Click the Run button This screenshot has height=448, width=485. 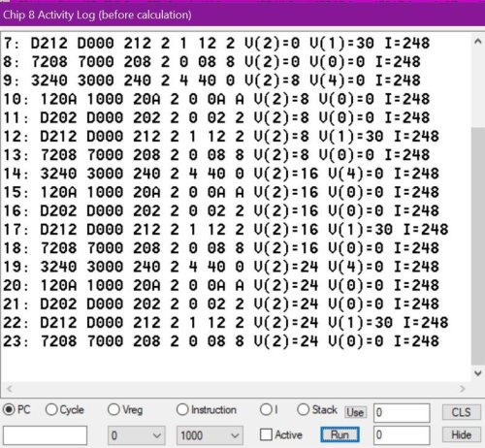[339, 435]
